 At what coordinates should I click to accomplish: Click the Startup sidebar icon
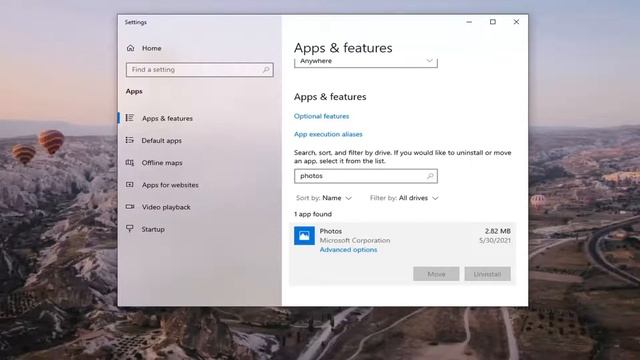[x=130, y=229]
